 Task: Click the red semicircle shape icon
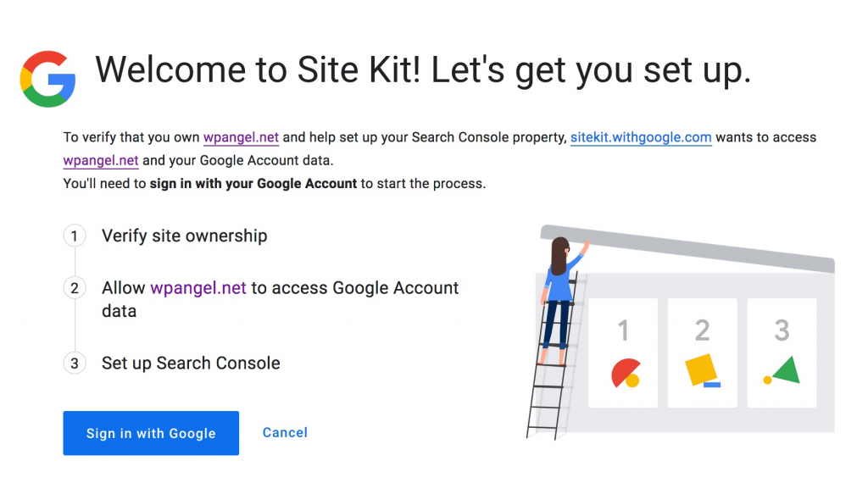pos(625,373)
